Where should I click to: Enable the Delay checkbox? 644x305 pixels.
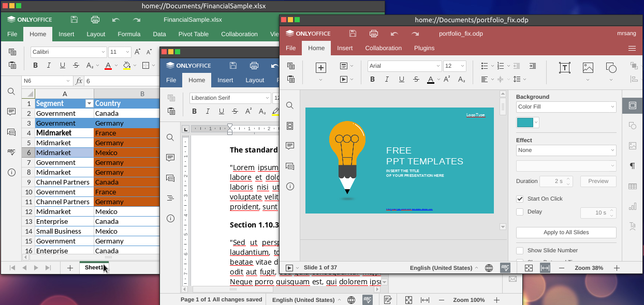520,211
